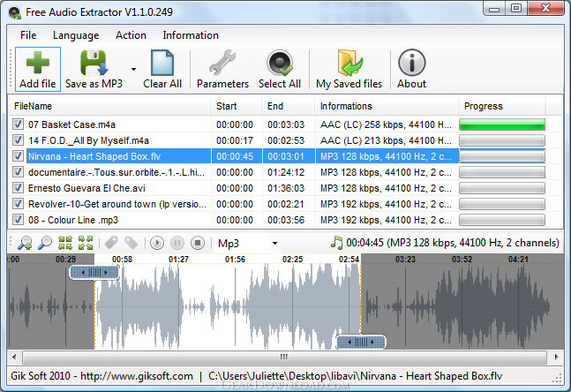Uncheck 07 Basket Case.m4a checkbox
Screen dimensions: 571x392
[18, 124]
